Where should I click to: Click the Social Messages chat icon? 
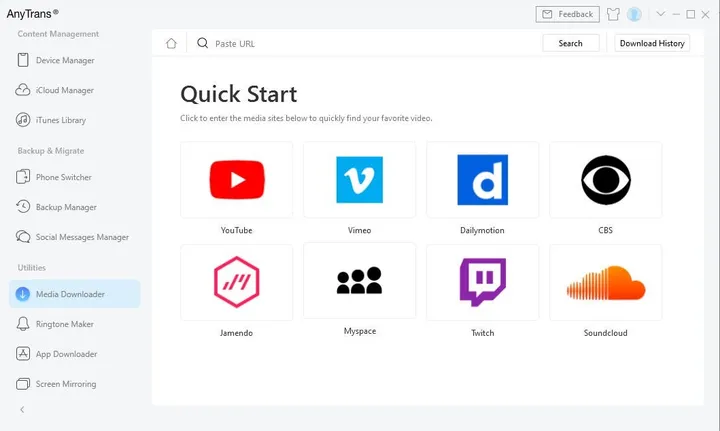23,236
